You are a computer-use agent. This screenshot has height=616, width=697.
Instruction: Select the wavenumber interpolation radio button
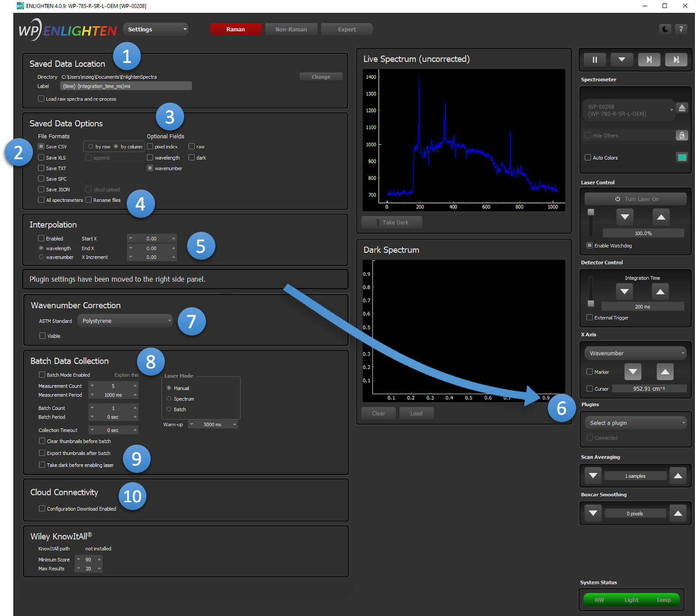41,257
